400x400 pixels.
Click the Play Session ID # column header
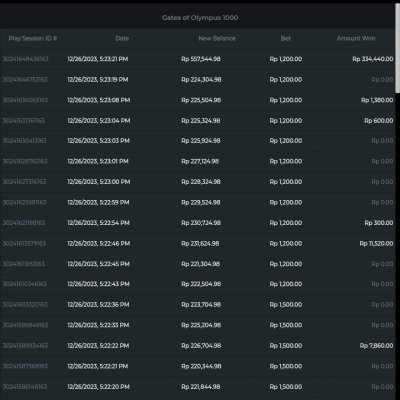(x=33, y=38)
